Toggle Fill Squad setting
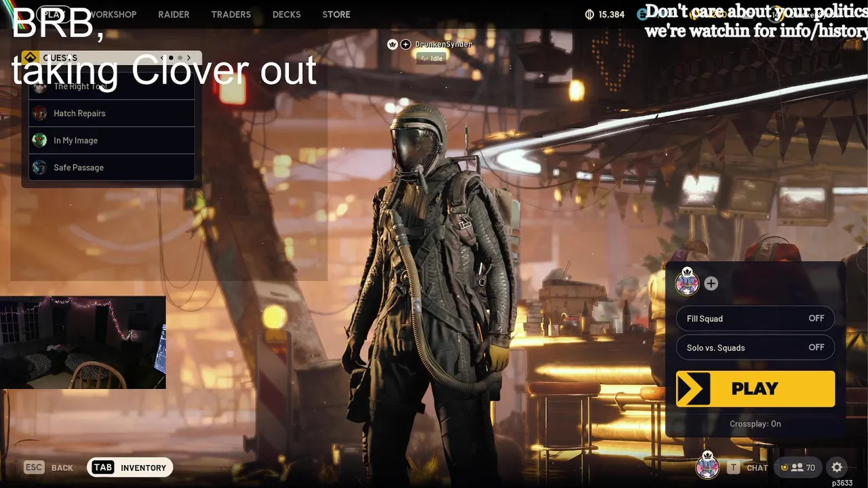This screenshot has width=868, height=488. coord(755,319)
